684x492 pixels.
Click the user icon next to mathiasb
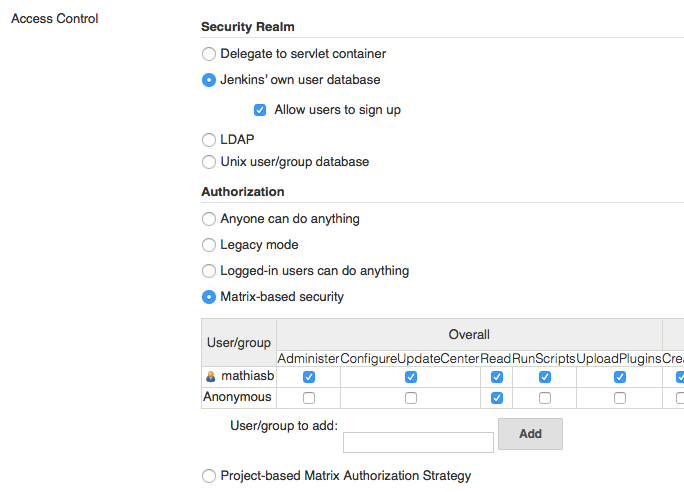pyautogui.click(x=210, y=378)
